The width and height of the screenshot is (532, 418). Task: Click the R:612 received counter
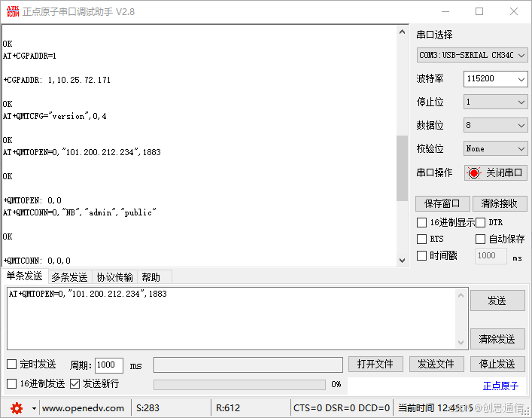[228, 407]
